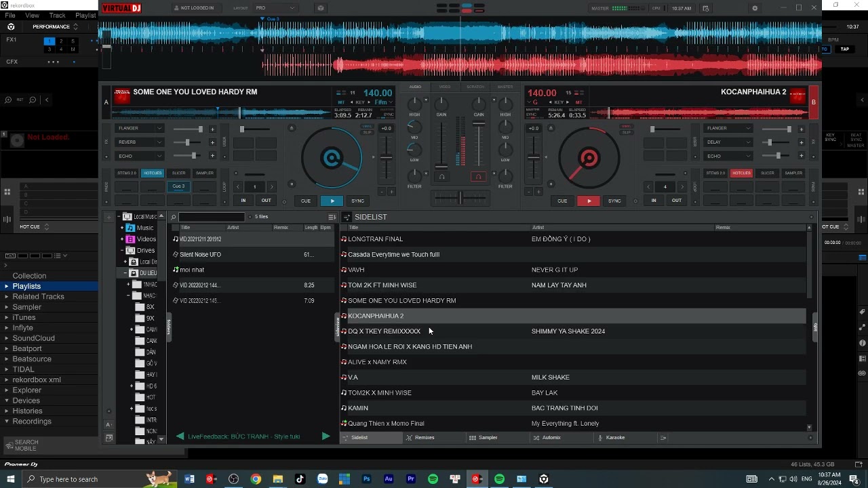The height and width of the screenshot is (488, 868).
Task: Enable VINYL mode on deck A
Action: point(367,126)
